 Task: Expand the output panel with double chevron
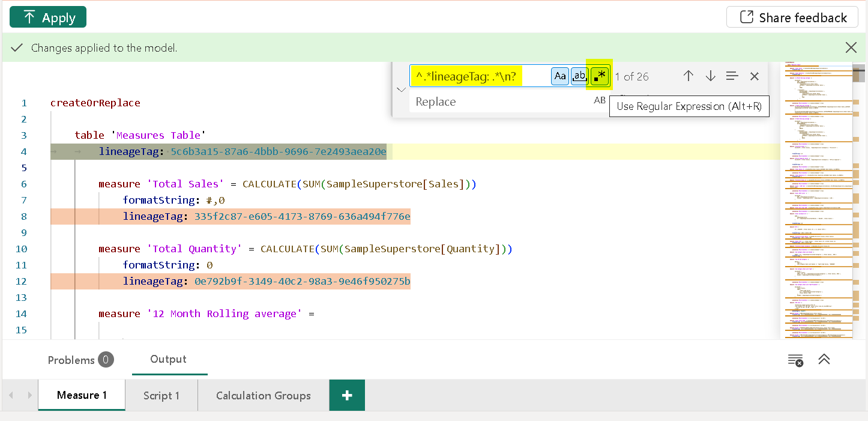(x=824, y=359)
